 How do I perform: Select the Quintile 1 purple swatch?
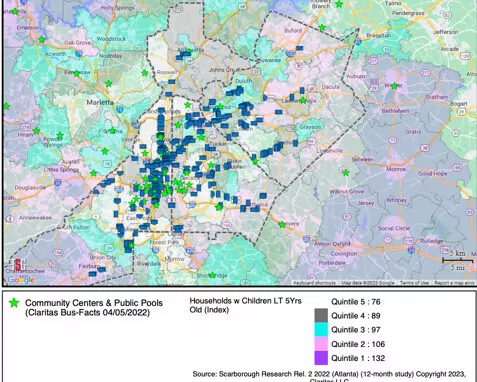click(x=321, y=358)
